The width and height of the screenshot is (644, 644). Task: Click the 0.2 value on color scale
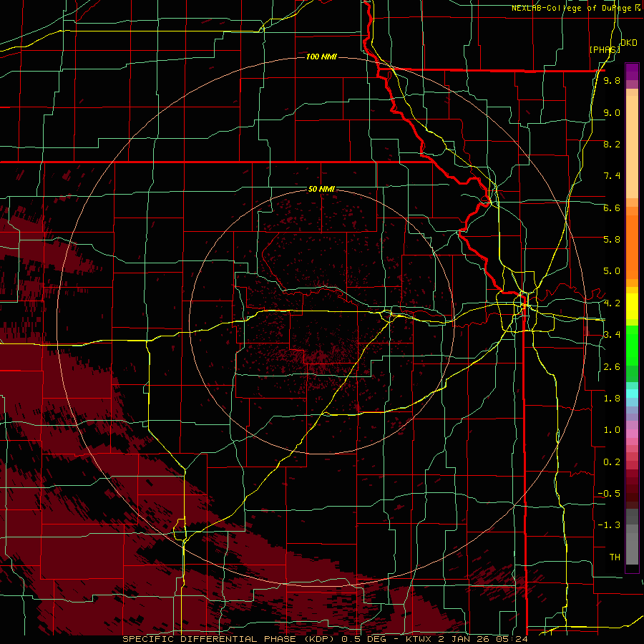[x=612, y=462]
